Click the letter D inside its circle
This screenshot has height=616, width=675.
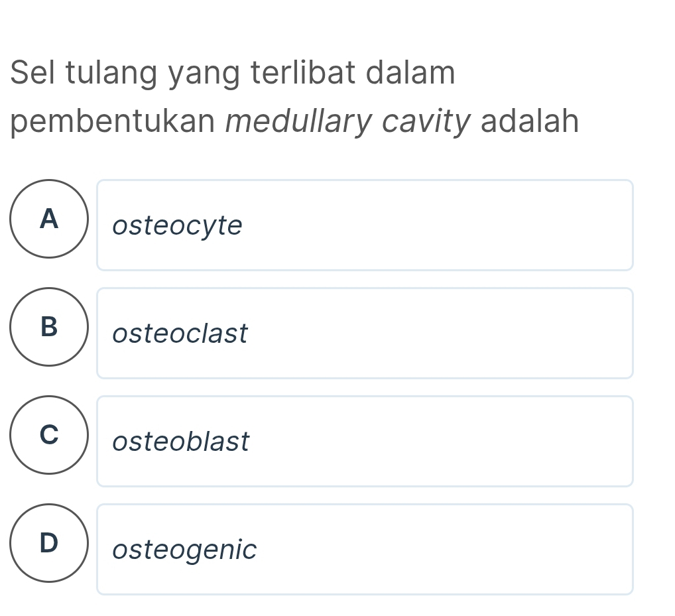pos(49,544)
